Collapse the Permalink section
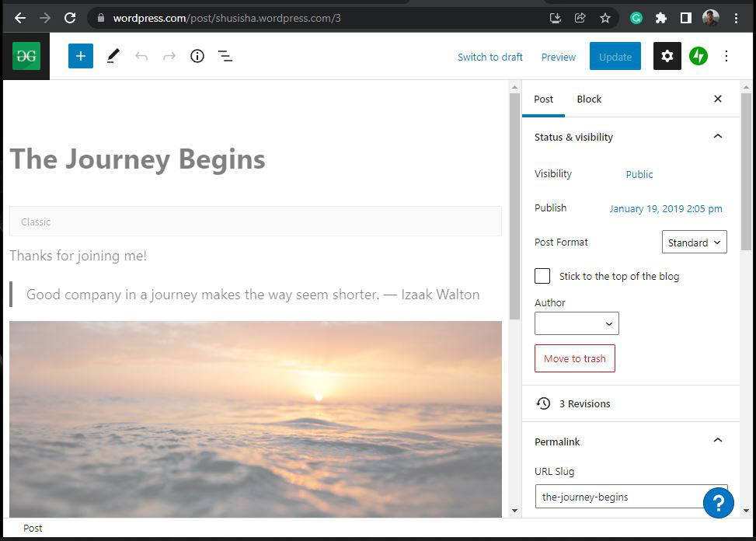 pyautogui.click(x=717, y=440)
